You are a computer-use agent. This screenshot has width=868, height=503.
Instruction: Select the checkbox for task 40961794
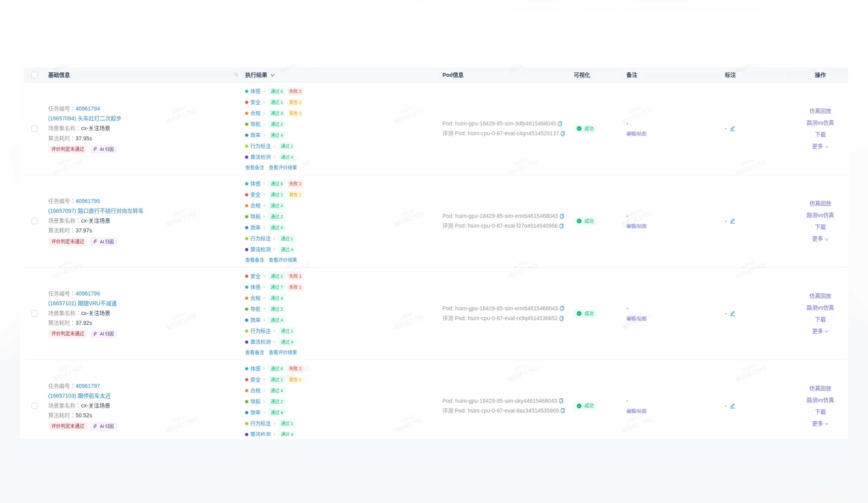[x=35, y=128]
